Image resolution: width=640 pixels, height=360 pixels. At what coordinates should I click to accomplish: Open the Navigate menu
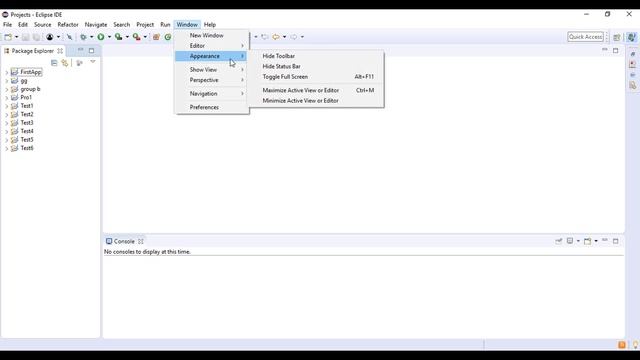[96, 24]
